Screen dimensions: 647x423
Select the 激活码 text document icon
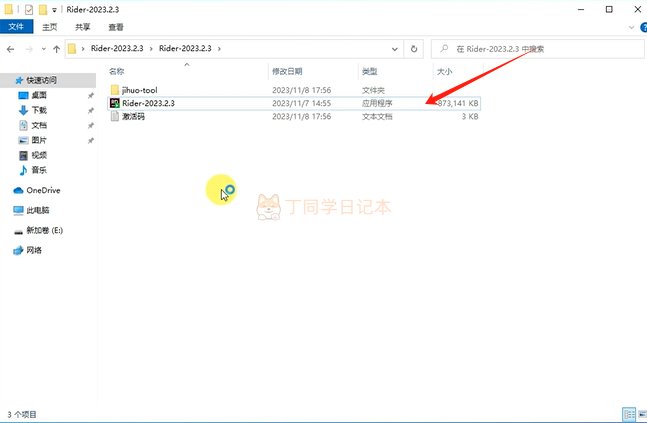115,116
